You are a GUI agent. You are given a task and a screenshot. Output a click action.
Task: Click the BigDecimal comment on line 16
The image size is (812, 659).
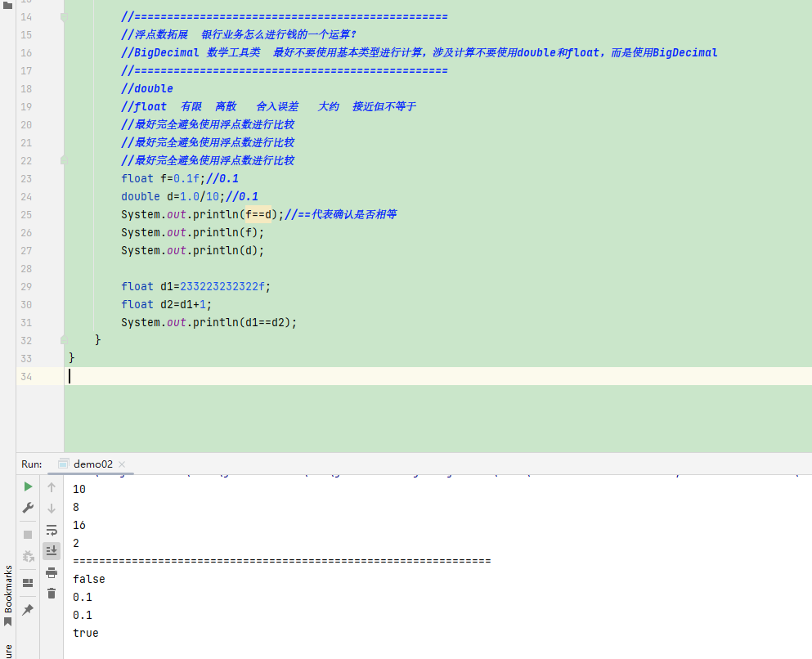pos(419,53)
